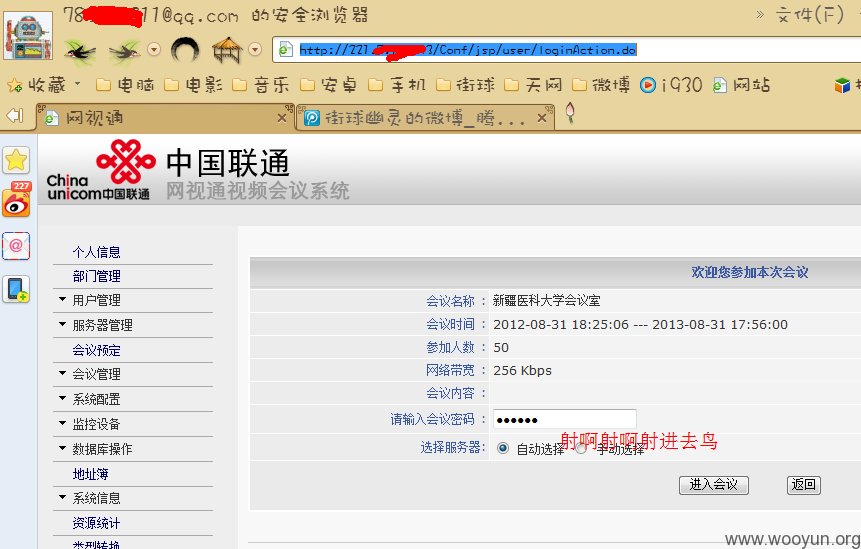Image resolution: width=861 pixels, height=549 pixels.
Task: Open 个人信息 in side menu
Action: pos(97,252)
